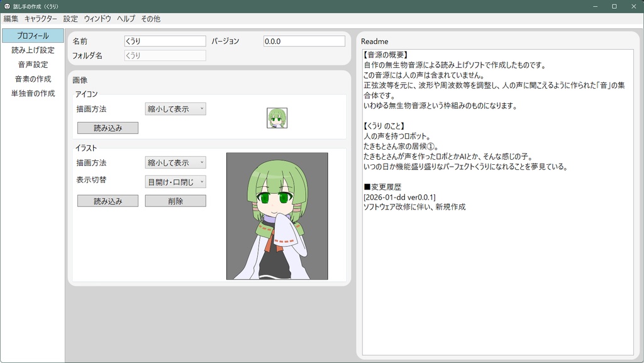Open the 表示切替 dropdown showing 目開け・口閉じ
The height and width of the screenshot is (363, 644).
point(177,181)
